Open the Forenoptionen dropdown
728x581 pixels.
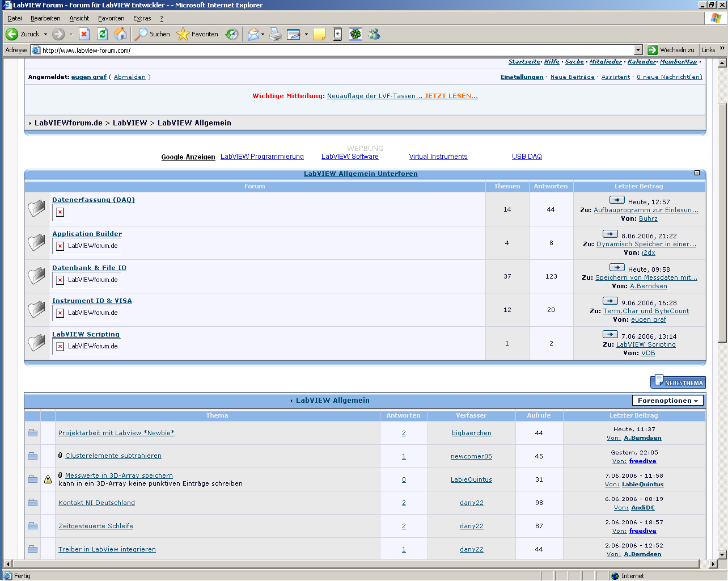point(668,401)
